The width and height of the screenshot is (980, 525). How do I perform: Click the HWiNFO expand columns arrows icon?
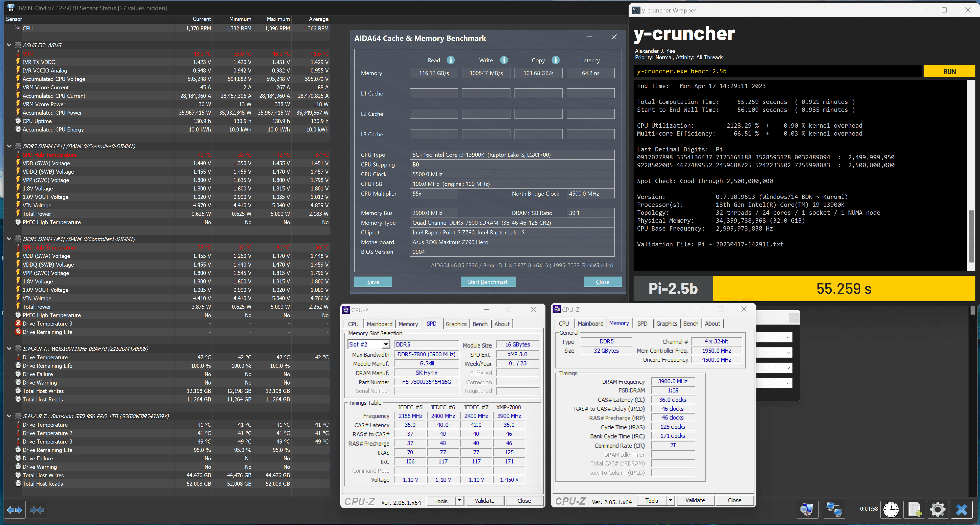point(15,510)
